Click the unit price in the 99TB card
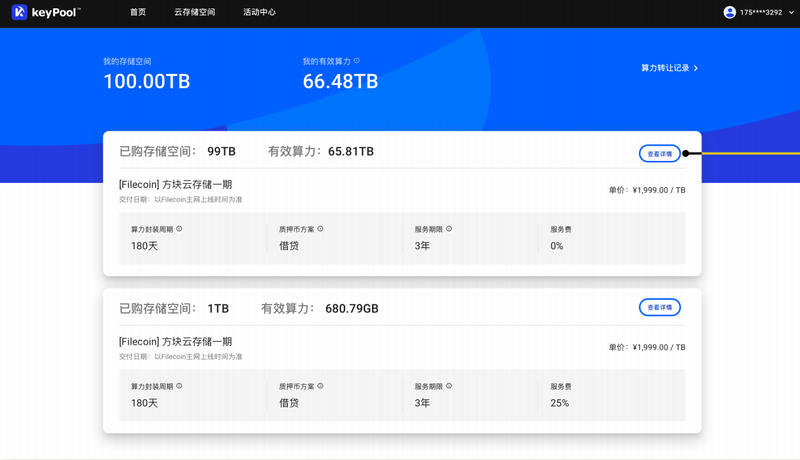 click(x=647, y=190)
